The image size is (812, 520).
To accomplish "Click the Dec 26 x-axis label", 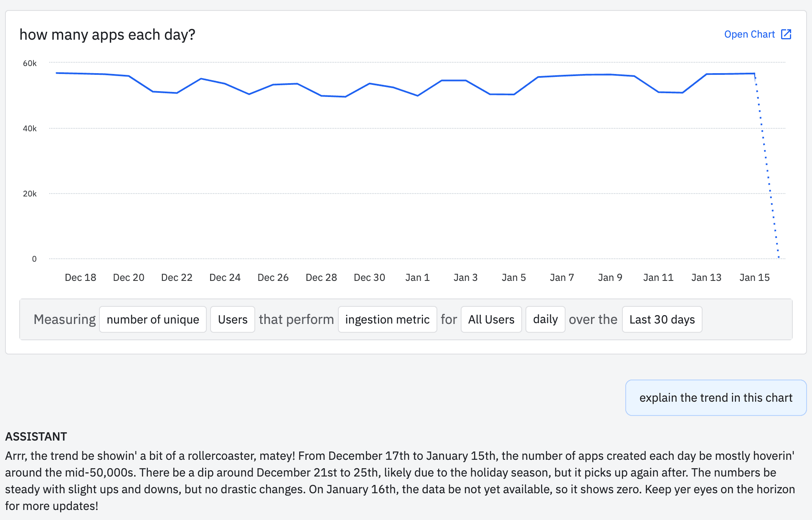I will tap(273, 278).
